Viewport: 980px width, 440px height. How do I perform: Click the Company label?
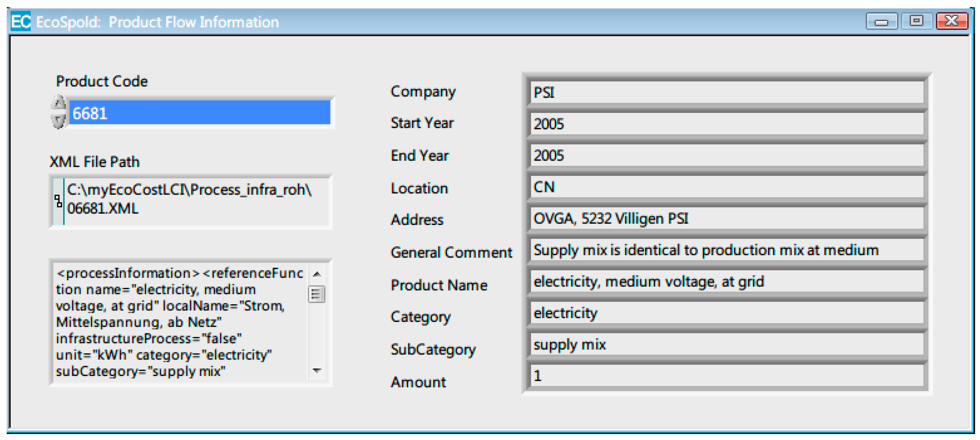(x=423, y=92)
